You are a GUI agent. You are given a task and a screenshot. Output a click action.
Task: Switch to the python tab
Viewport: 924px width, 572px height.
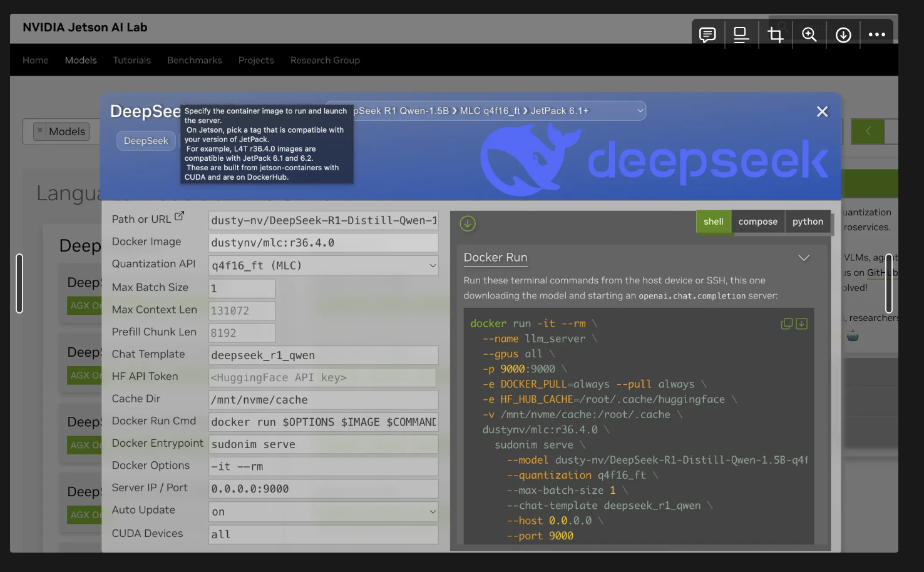pyautogui.click(x=808, y=222)
